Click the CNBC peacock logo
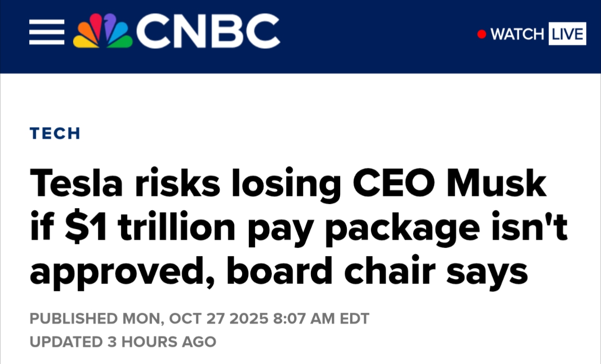 pyautogui.click(x=103, y=32)
